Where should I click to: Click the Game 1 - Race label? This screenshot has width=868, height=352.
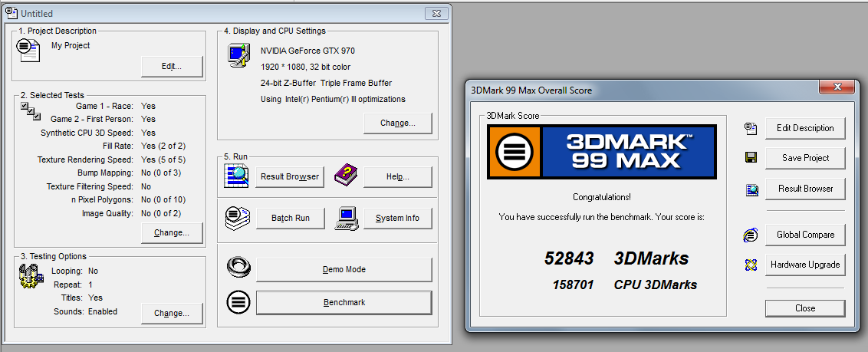click(x=104, y=105)
